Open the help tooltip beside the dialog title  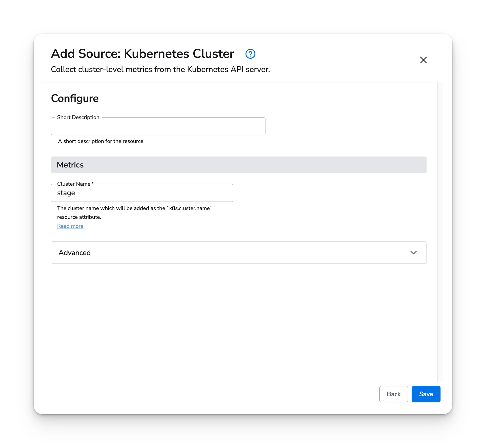pyautogui.click(x=250, y=54)
